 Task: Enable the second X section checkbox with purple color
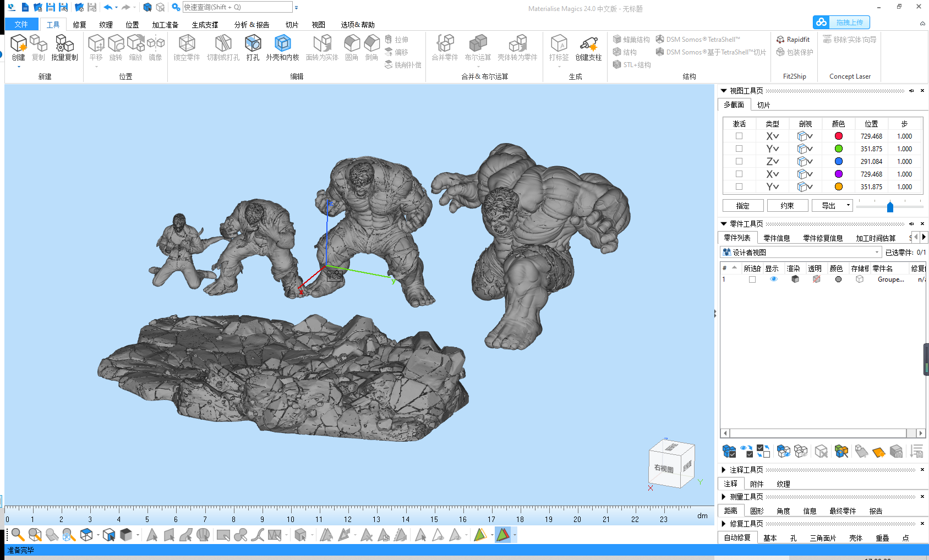739,174
